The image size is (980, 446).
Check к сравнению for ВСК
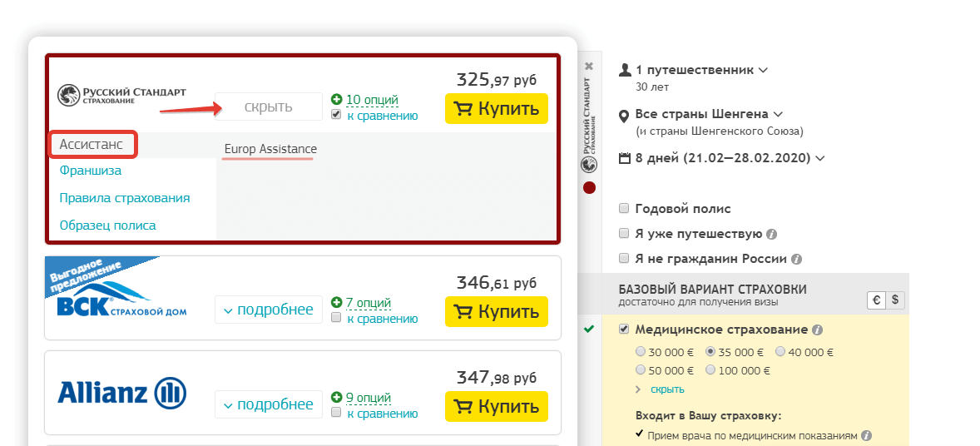tap(336, 318)
